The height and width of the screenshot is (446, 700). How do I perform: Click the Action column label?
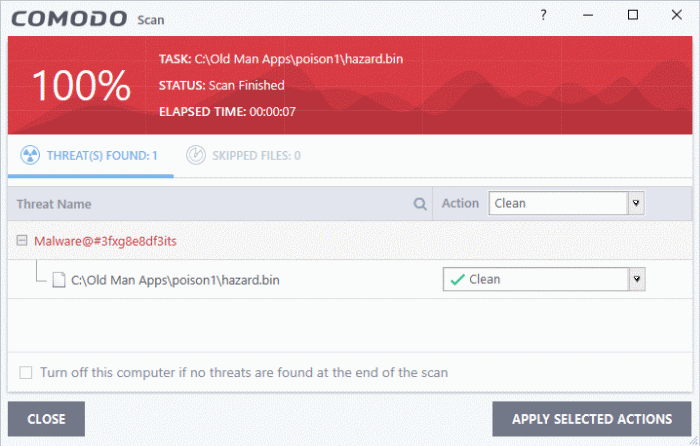coord(460,203)
